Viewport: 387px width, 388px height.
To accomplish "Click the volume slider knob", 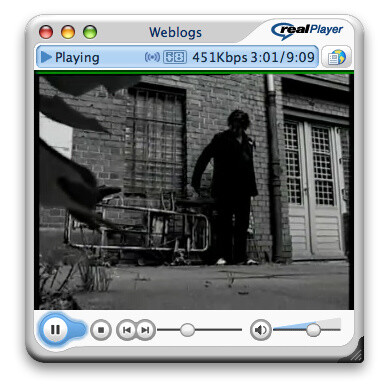I will point(313,330).
